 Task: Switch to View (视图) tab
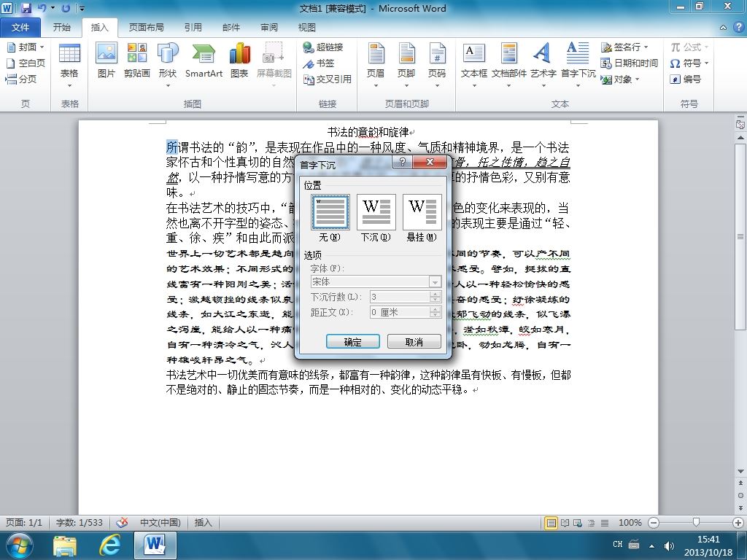pyautogui.click(x=307, y=28)
